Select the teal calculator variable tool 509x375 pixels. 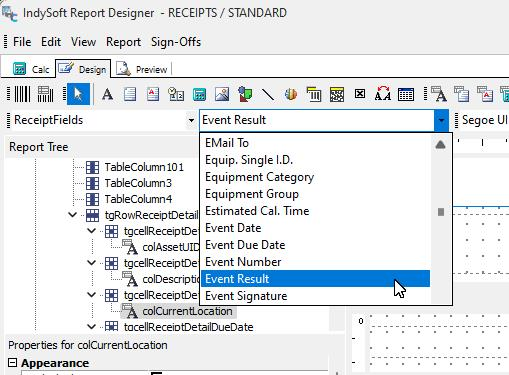pos(199,94)
